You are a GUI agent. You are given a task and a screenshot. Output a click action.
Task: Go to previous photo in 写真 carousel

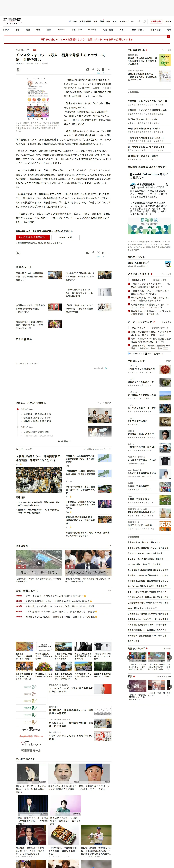tap(129, 686)
